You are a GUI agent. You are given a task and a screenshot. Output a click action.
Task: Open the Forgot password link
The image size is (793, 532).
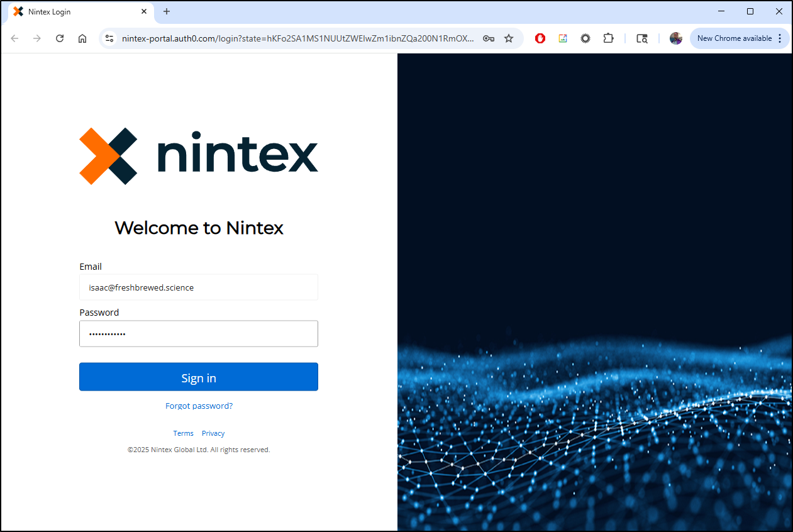(x=199, y=406)
